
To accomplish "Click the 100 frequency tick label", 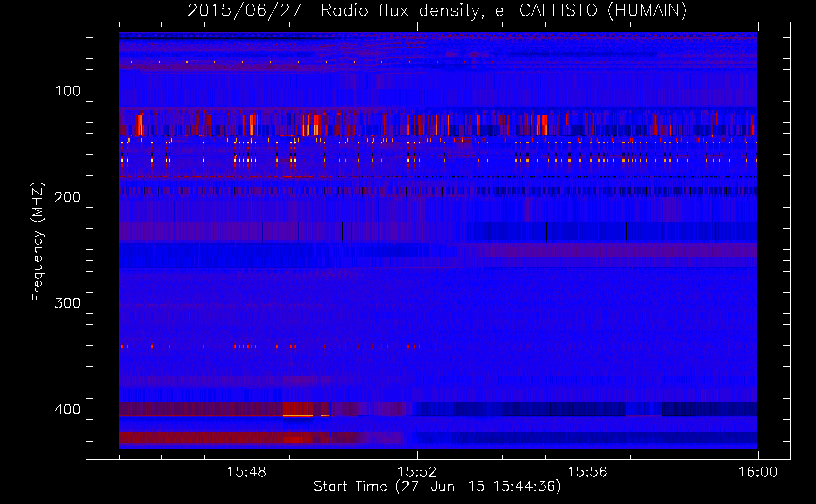I will (x=68, y=91).
